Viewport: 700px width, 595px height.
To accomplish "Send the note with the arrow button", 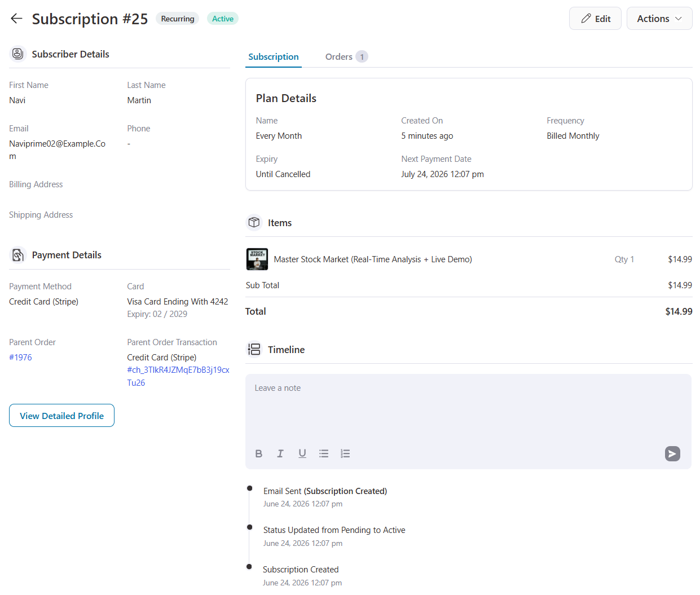I will (x=672, y=453).
